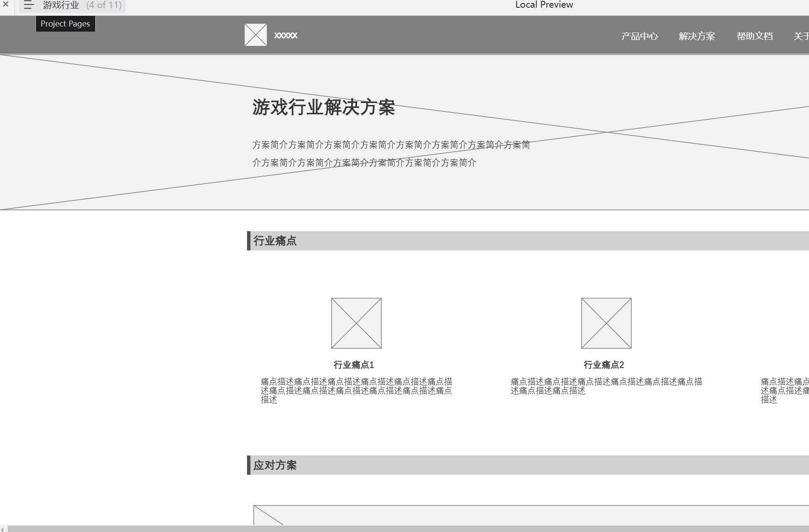Click the 游戏行业 page title in toolbar
Screen dimensions: 809x532
click(x=61, y=5)
